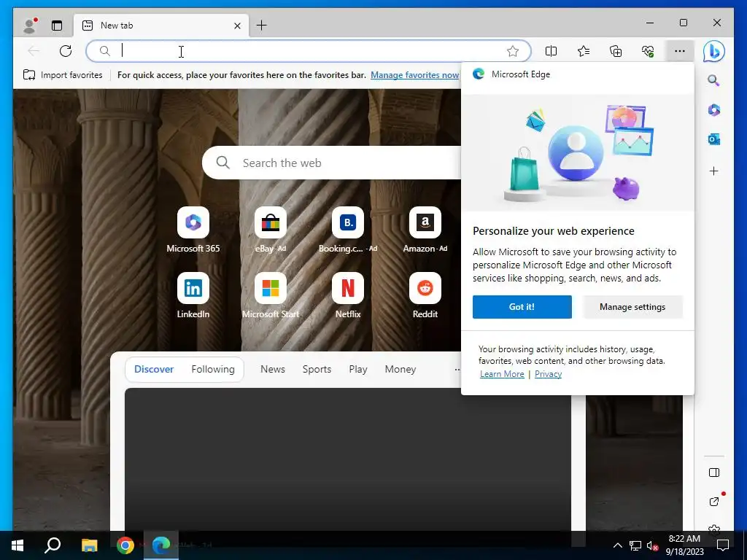
Task: Select the Following feed tab
Action: pos(213,369)
